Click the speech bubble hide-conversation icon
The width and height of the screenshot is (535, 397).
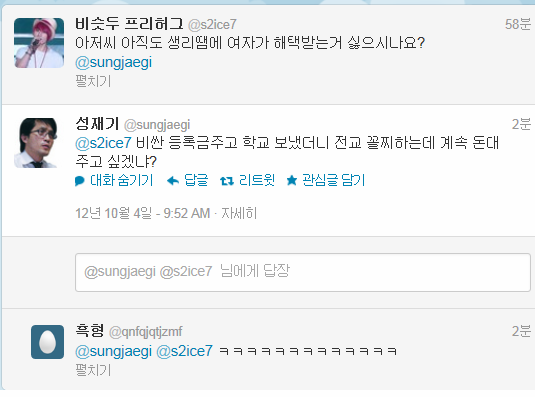[79, 181]
